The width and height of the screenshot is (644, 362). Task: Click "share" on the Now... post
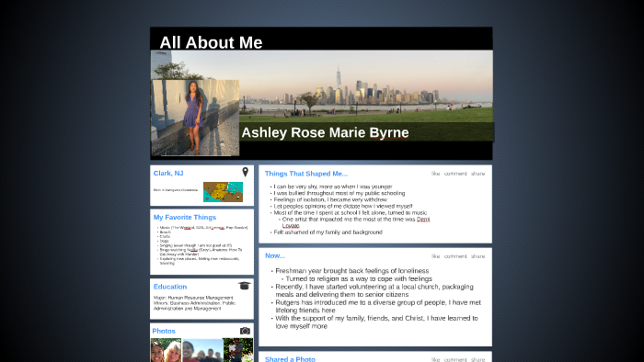[477, 256]
